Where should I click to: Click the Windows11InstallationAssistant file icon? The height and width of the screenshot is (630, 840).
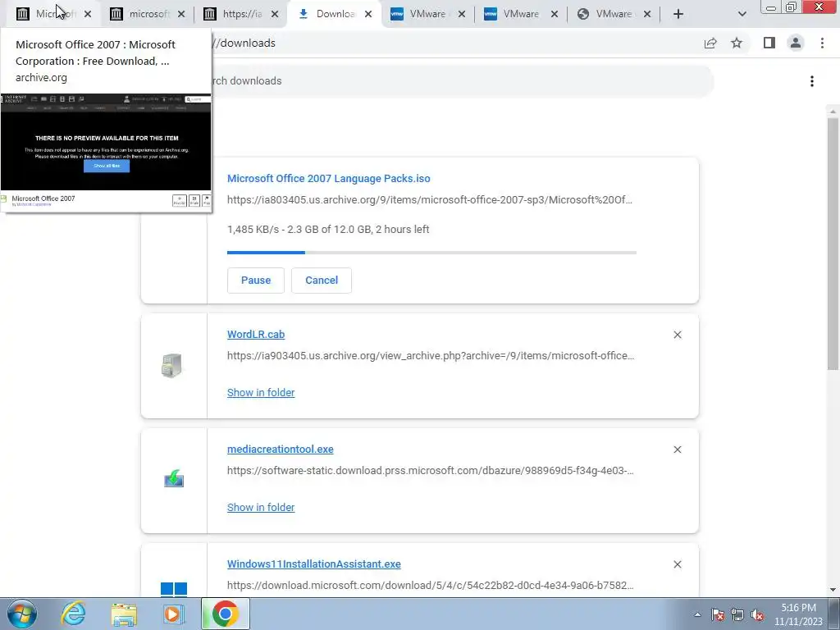(x=174, y=589)
